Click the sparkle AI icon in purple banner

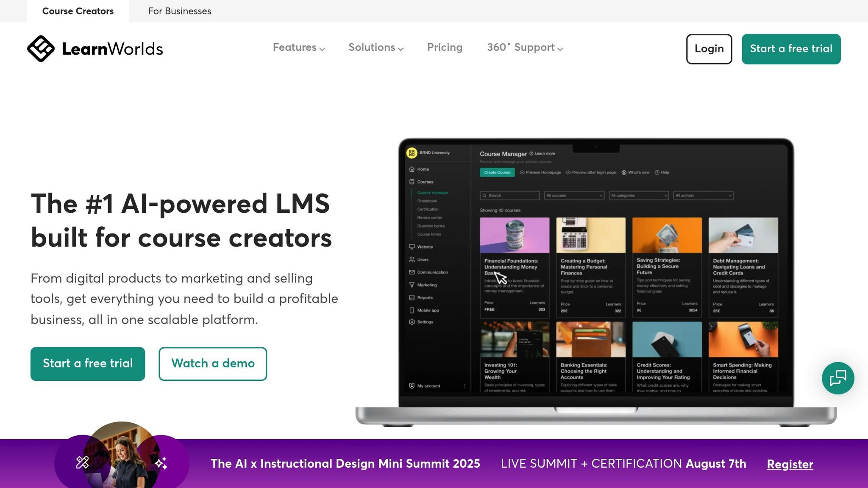(161, 463)
